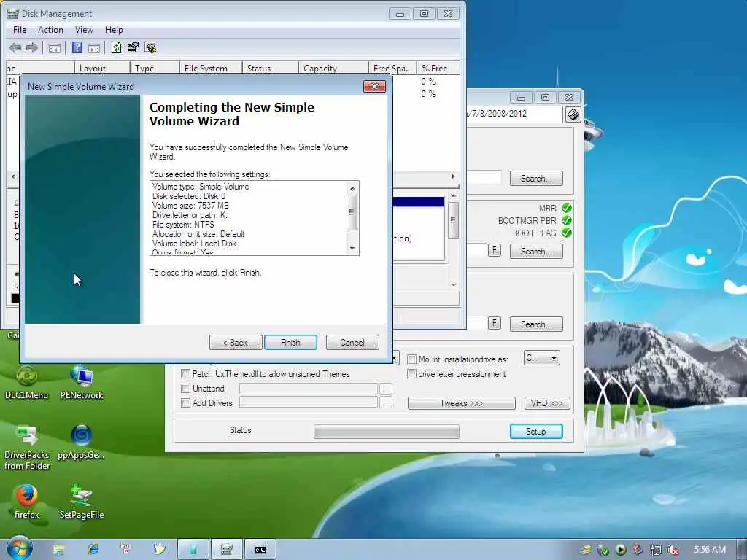This screenshot has width=747, height=560.
Task: Click the Layout column header
Action: [x=102, y=68]
